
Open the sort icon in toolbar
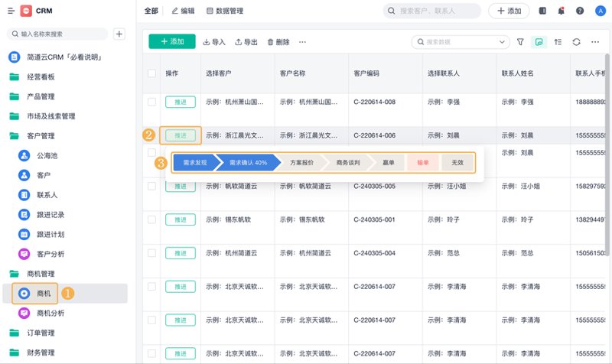[558, 42]
